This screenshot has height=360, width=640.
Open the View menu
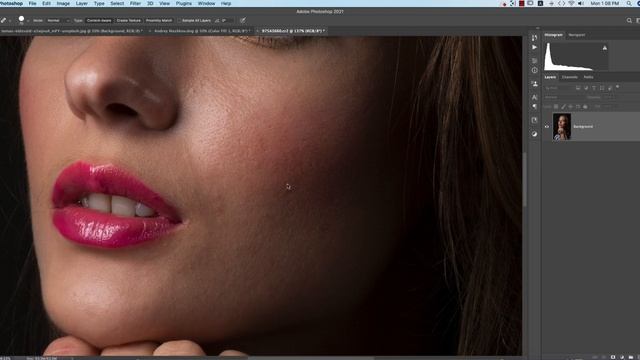point(164,3)
